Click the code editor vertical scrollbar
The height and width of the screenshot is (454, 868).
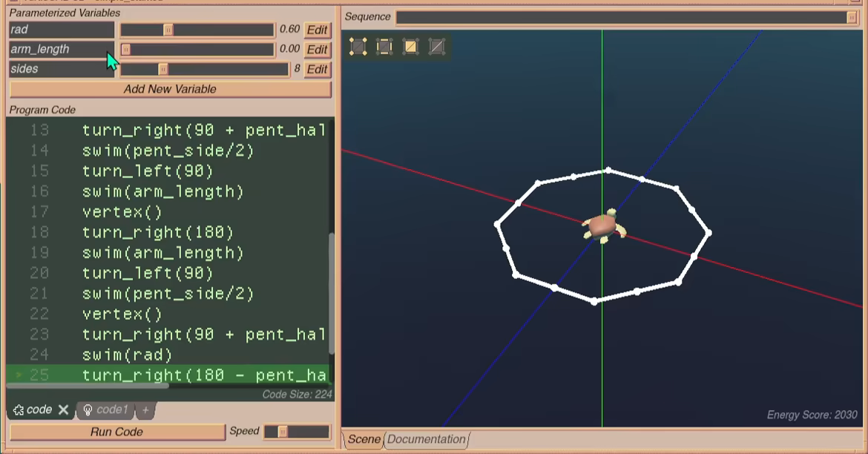click(332, 294)
